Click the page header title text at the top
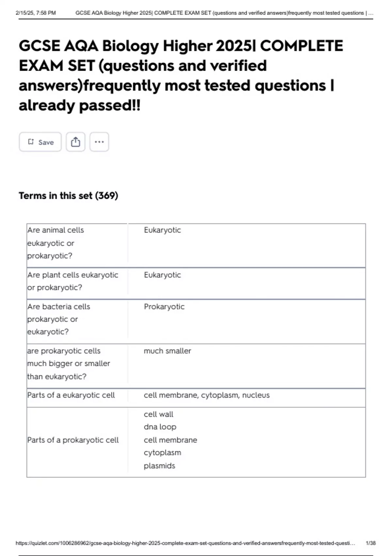This screenshot has height=556, width=392. pos(224,13)
